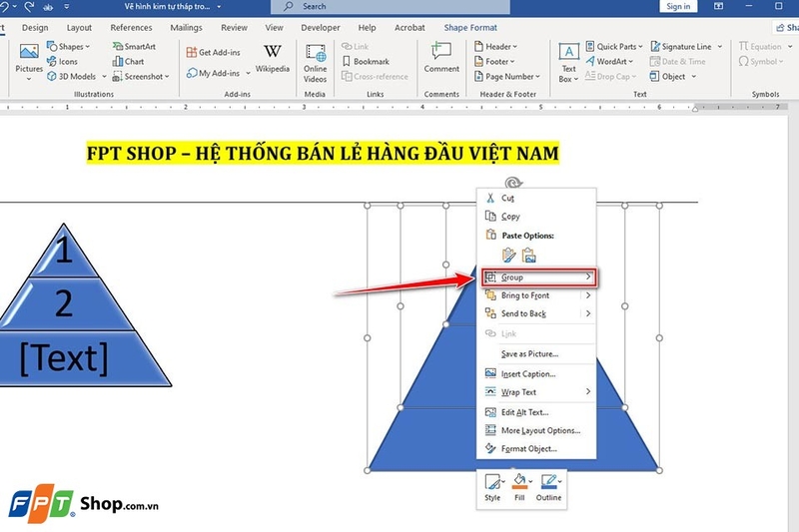
Task: Insert a SmartArt graphic
Action: (134, 46)
